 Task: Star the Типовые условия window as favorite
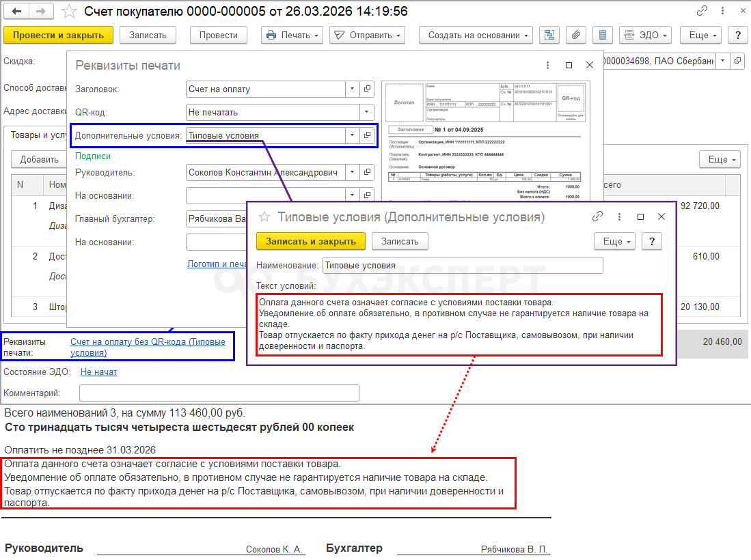(x=264, y=216)
